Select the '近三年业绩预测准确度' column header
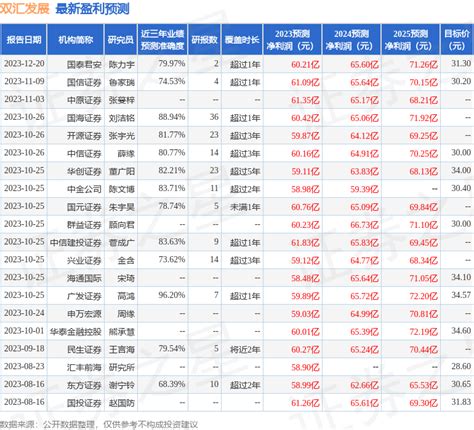474x430 pixels. (162, 40)
